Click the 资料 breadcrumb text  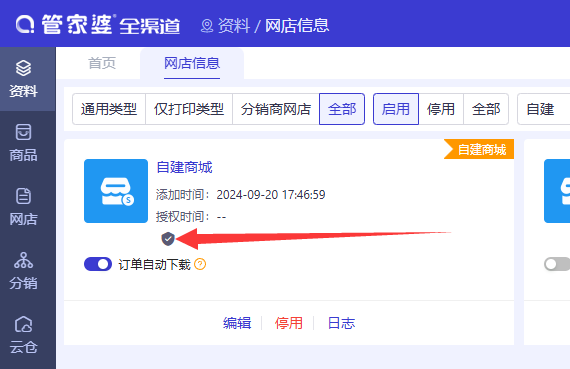coord(234,26)
